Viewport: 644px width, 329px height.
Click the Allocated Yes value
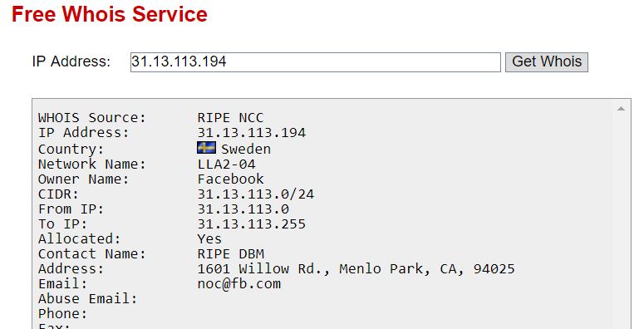(x=210, y=239)
